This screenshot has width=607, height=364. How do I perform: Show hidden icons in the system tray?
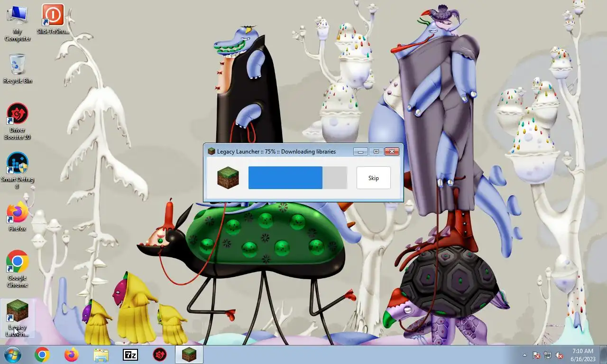click(524, 355)
